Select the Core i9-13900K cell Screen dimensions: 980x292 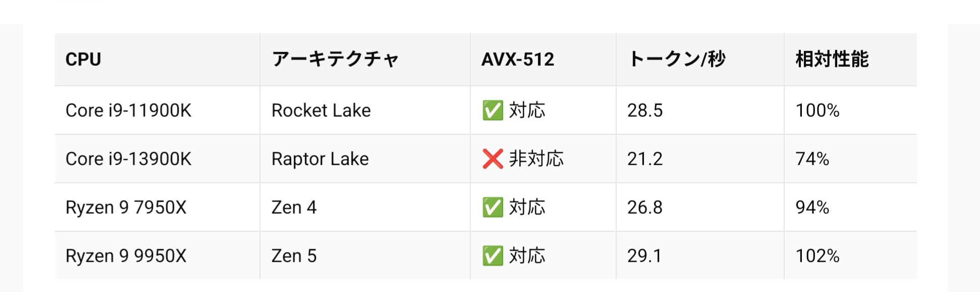point(129,159)
